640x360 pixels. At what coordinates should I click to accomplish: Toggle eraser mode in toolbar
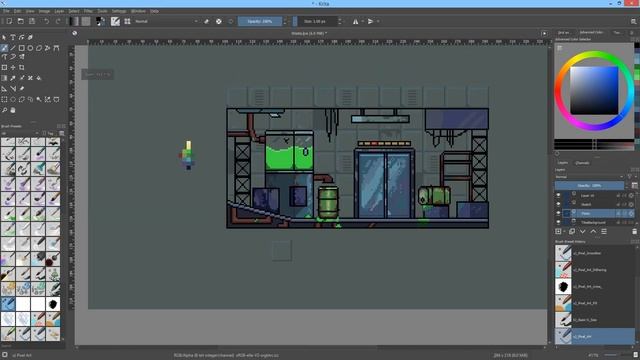click(x=207, y=21)
